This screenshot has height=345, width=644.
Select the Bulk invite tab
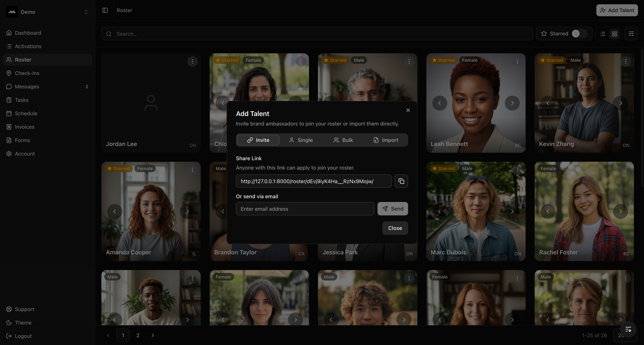tap(343, 140)
